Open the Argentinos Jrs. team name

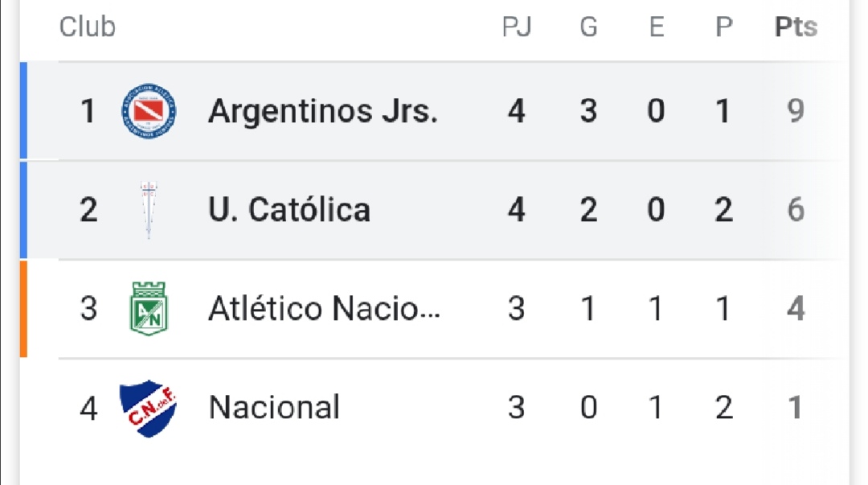click(x=323, y=111)
